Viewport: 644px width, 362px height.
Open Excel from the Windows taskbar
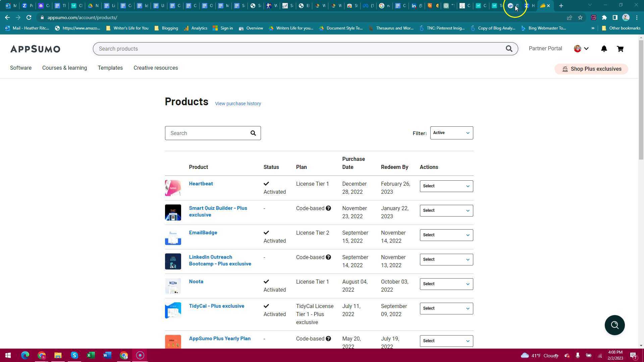[x=91, y=355]
